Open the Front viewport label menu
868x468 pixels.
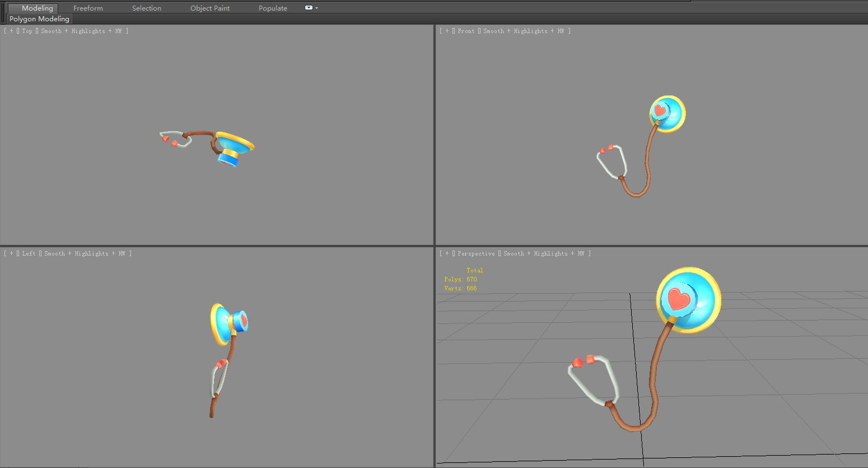[x=466, y=31]
